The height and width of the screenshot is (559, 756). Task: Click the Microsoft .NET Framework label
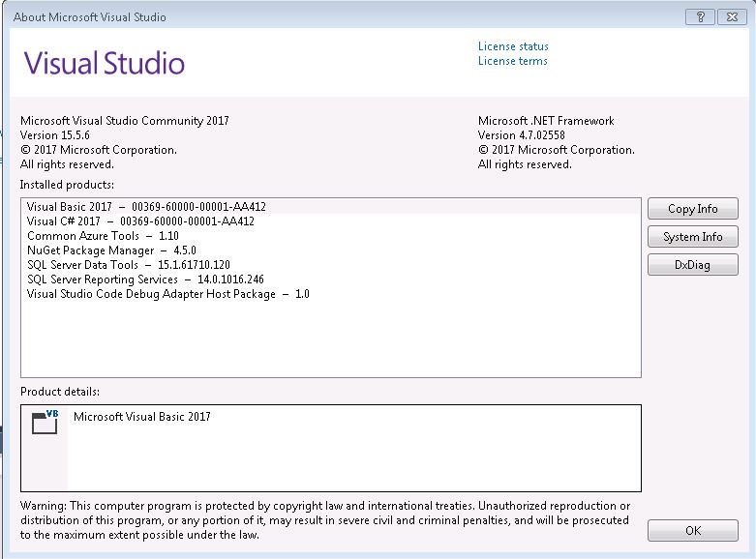(546, 121)
